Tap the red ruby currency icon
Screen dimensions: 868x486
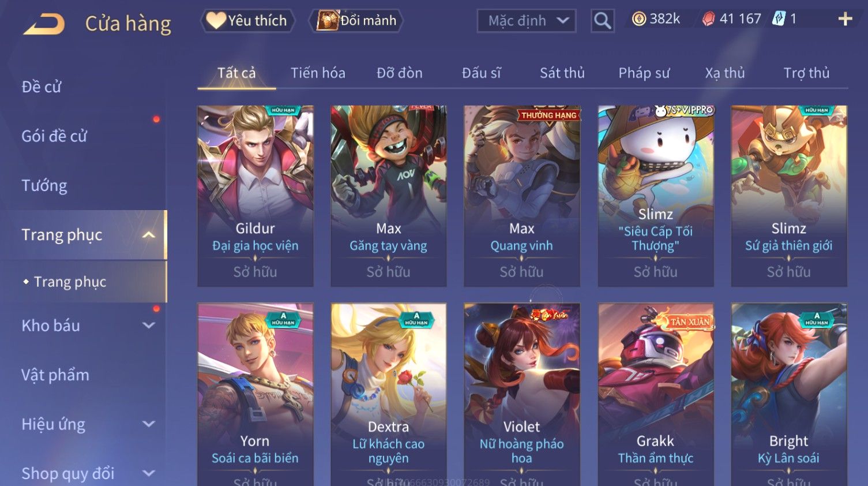708,20
